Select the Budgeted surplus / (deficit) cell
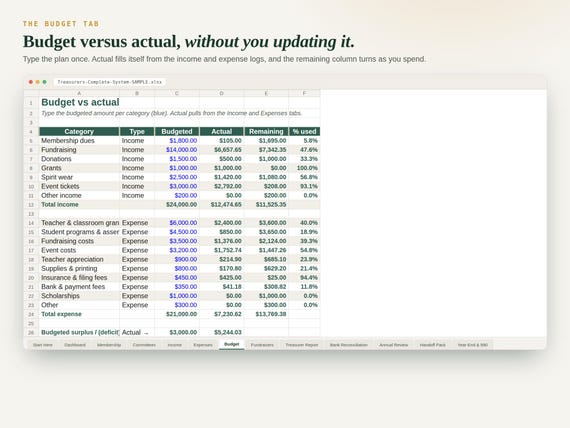 [x=79, y=332]
